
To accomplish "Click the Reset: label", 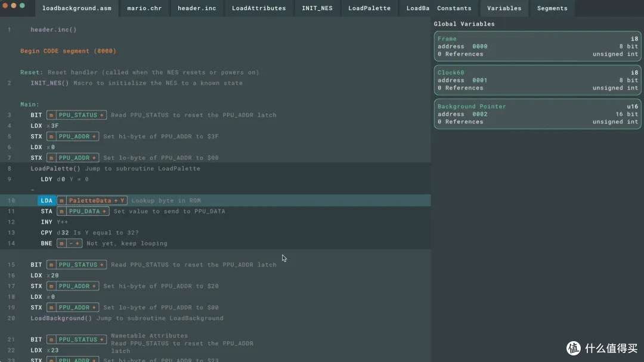I will (x=32, y=72).
